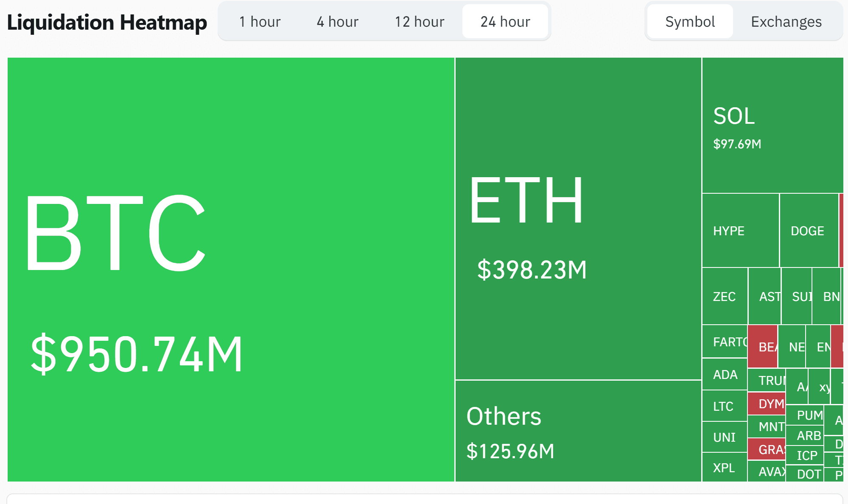Open the ETH $398.23M block
The height and width of the screenshot is (504, 848).
click(578, 218)
